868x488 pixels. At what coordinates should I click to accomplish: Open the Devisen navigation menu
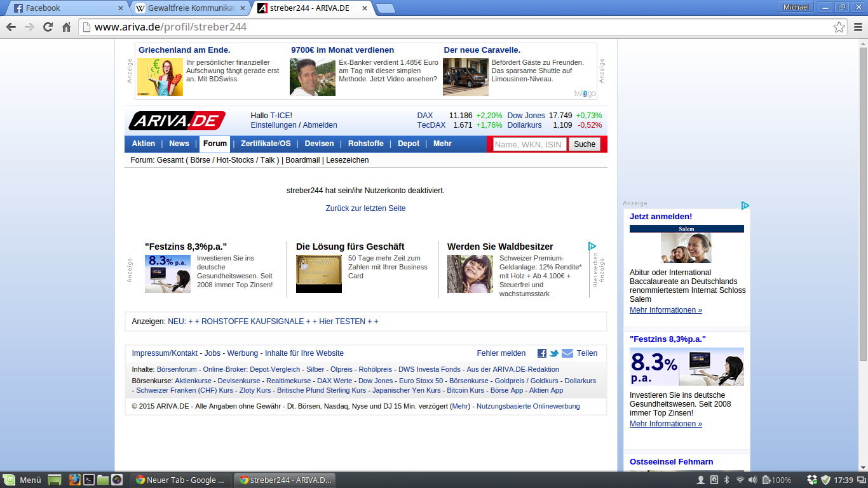(319, 144)
